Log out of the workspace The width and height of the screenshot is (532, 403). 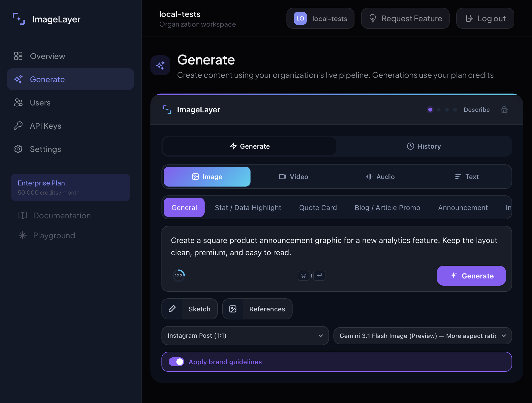(485, 18)
